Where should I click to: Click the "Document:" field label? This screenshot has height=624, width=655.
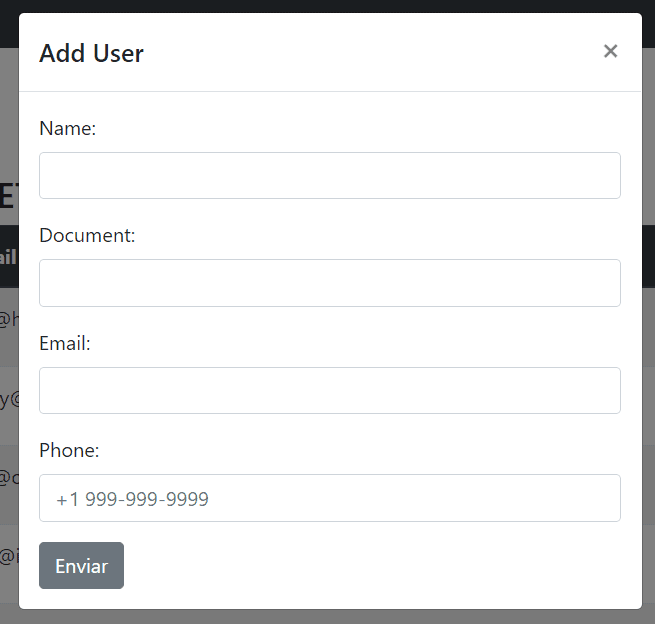tap(86, 235)
